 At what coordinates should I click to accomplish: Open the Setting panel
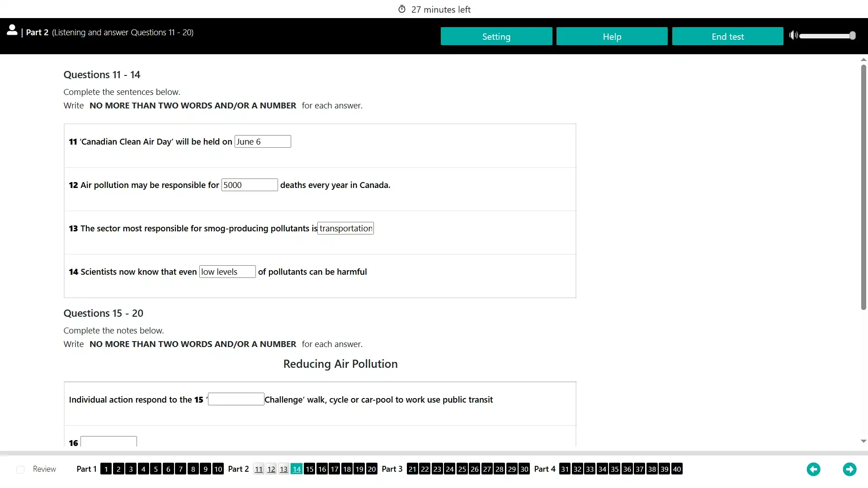click(x=496, y=36)
